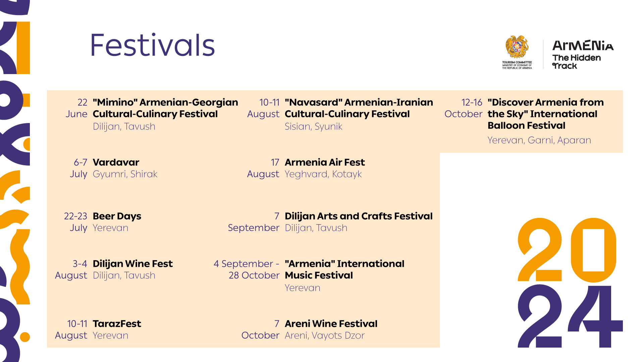Click the Tourism Committee caption under emblem
Screen dimensions: 644x362
pos(517,65)
